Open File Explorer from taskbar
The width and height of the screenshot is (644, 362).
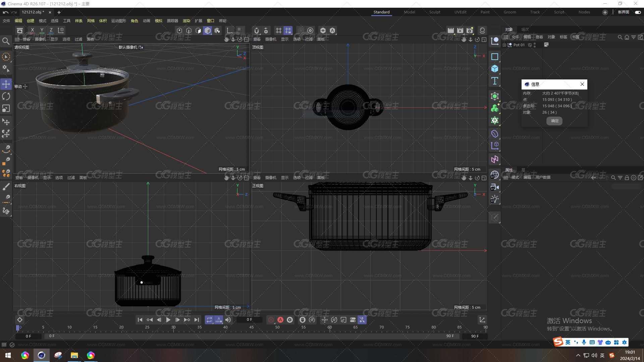(74, 355)
